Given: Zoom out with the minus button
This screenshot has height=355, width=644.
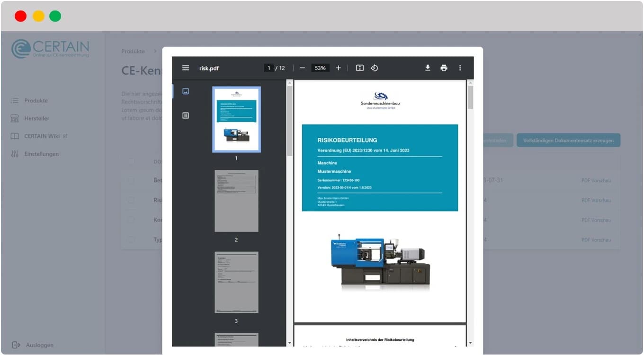Looking at the screenshot, I should (x=302, y=68).
